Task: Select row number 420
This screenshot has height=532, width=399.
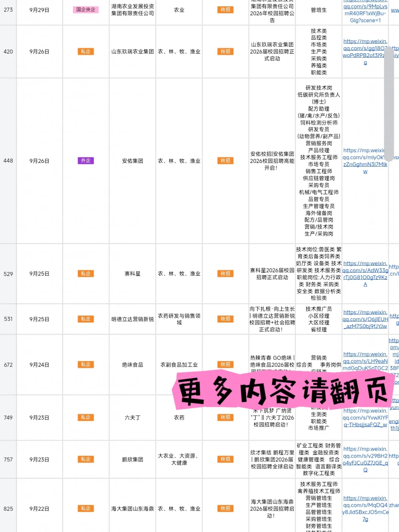Action: [x=8, y=52]
